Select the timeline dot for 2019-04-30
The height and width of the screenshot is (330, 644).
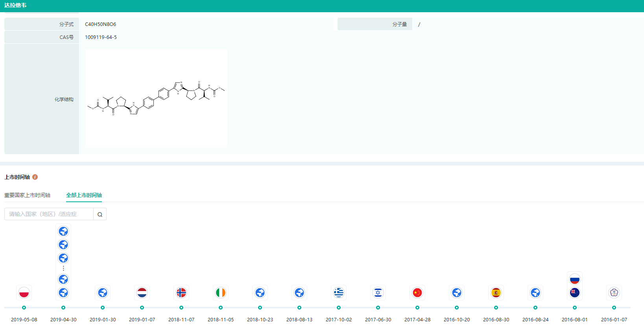tap(63, 308)
